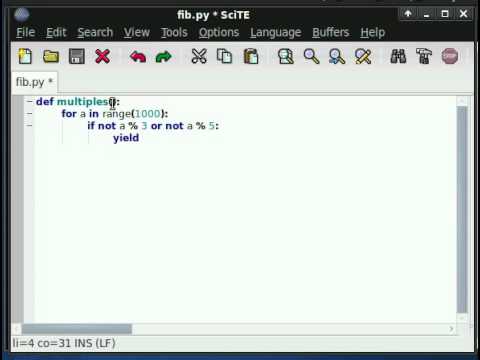Open the View menu

tap(137, 32)
